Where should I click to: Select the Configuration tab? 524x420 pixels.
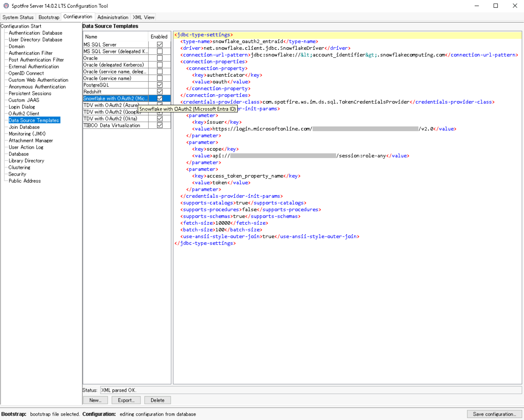pyautogui.click(x=78, y=17)
